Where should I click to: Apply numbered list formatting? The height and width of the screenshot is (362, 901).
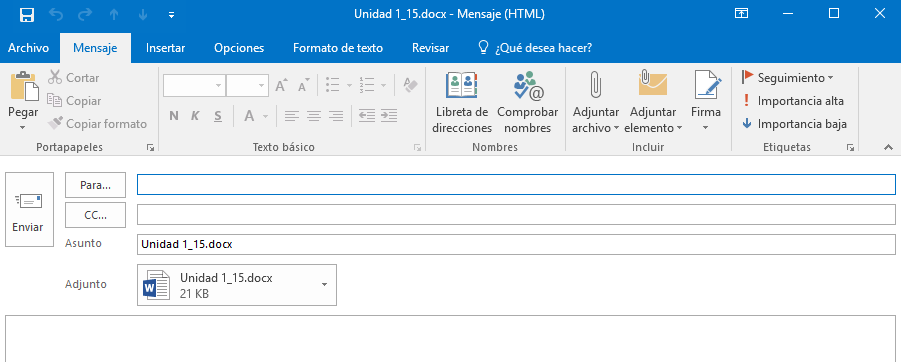click(x=367, y=86)
